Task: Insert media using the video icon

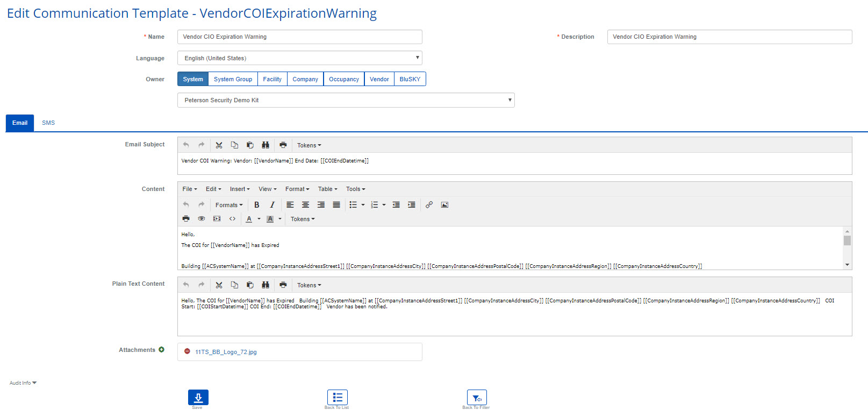Action: tap(217, 219)
